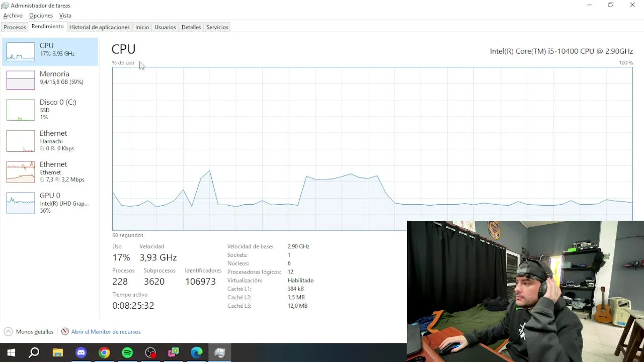
Task: Open the pink chat app taskbar icon
Action: coord(174,353)
